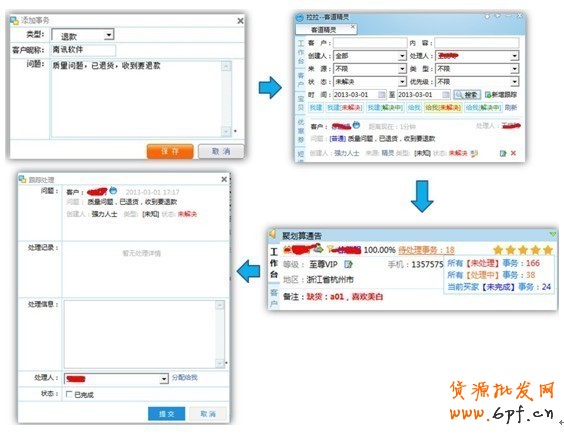
Task: Expand the 状态 dropdown showing 未解决
Action: (370, 82)
